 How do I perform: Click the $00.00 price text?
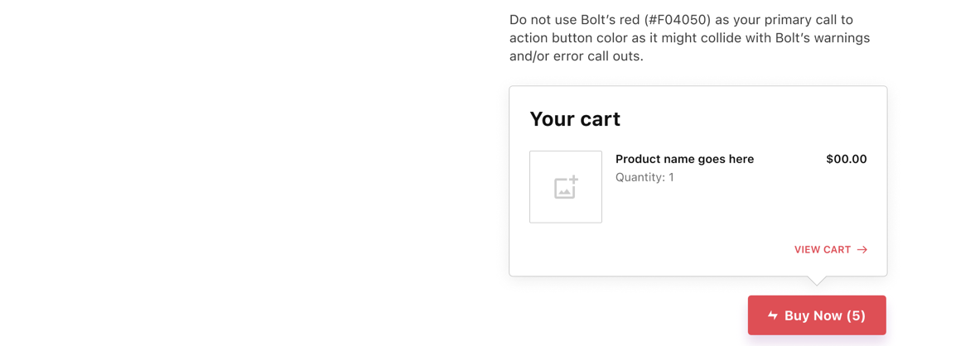click(847, 159)
